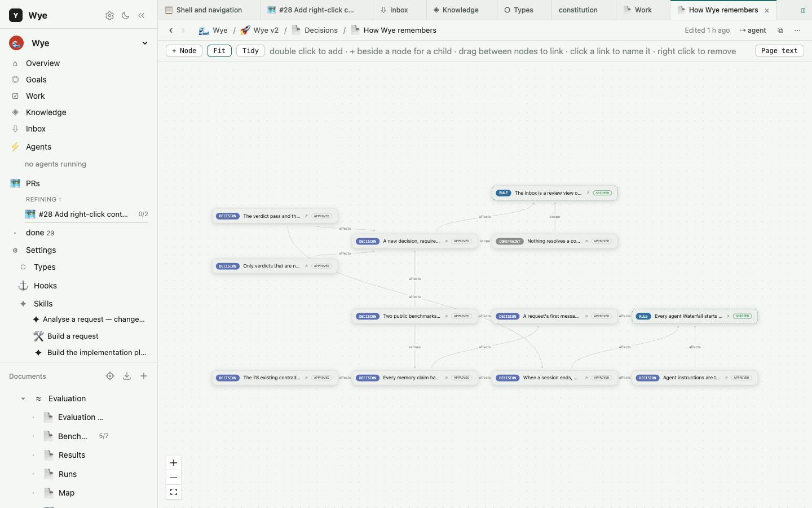Open the Map document
Image resolution: width=812 pixels, height=508 pixels.
click(66, 493)
